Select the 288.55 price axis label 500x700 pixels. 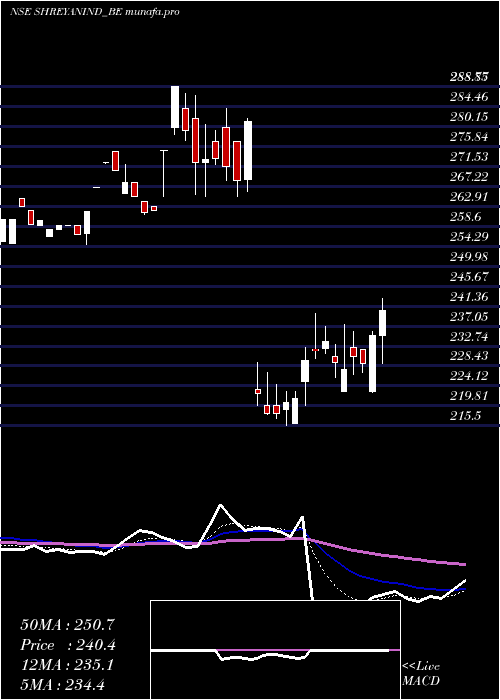click(x=468, y=77)
